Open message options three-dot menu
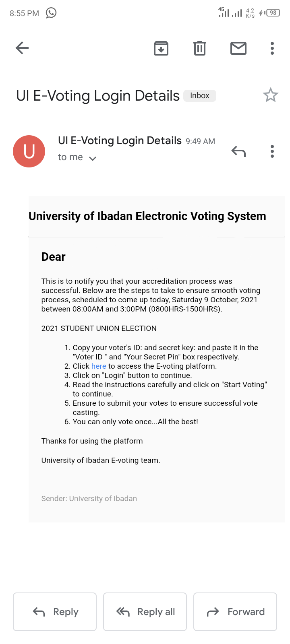The image size is (290, 644). [x=272, y=151]
